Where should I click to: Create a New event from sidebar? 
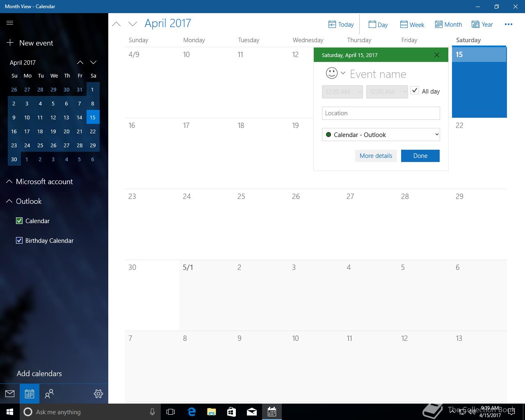(30, 43)
